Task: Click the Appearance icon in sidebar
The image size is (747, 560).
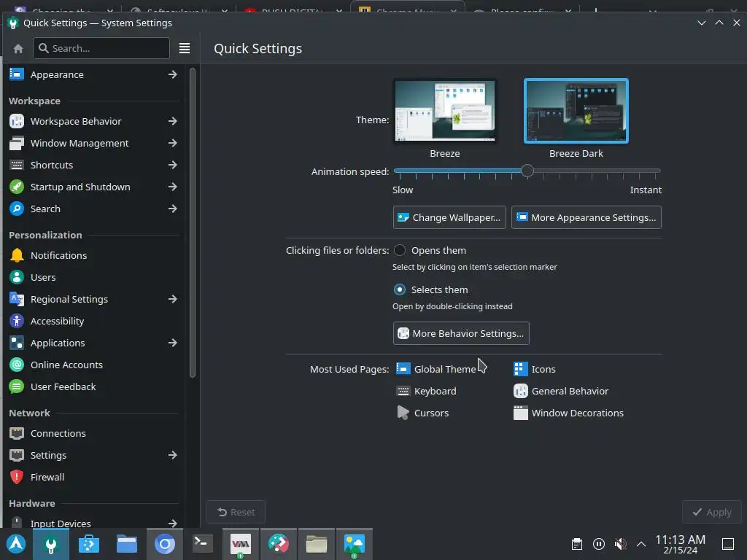Action: coord(17,75)
